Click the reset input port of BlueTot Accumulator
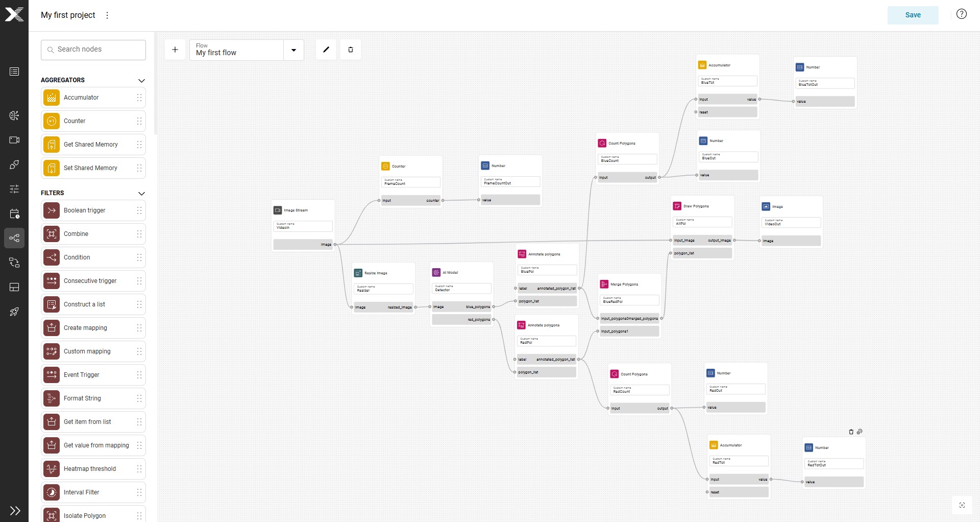The width and height of the screenshot is (980, 522). (x=696, y=112)
